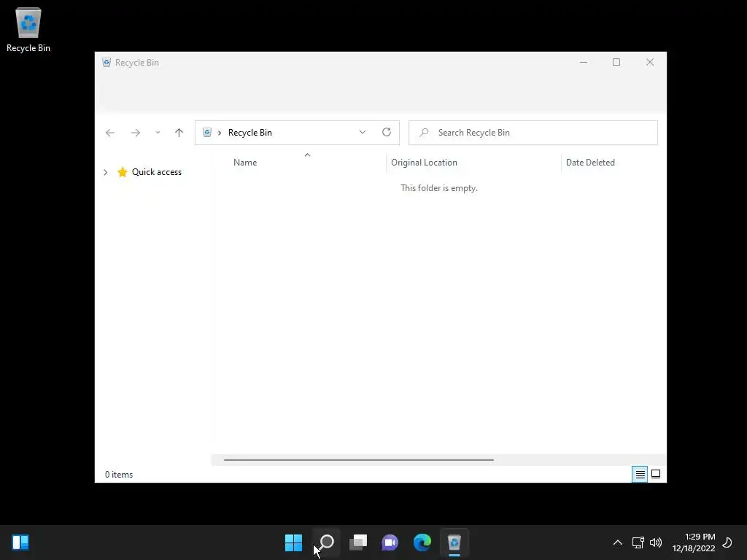Viewport: 747px width, 560px height.
Task: Switch to large thumbnails view
Action: pos(656,474)
